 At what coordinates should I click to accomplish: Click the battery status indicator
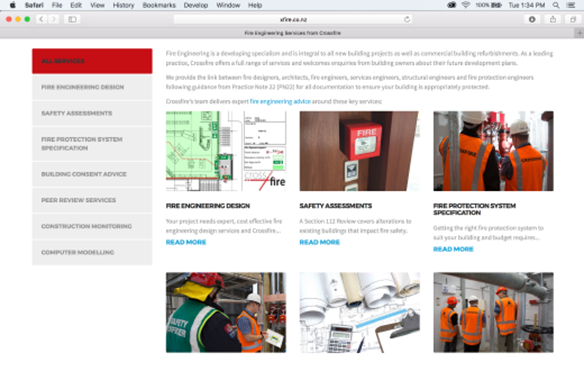point(488,5)
